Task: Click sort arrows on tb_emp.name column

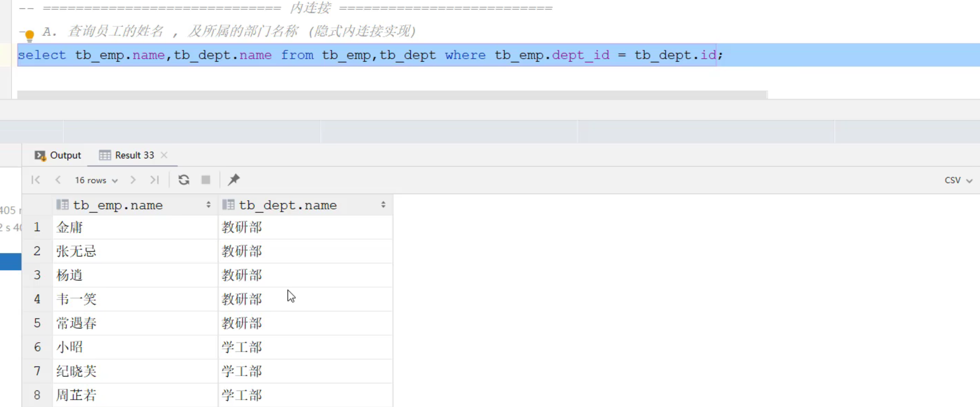Action: click(208, 205)
